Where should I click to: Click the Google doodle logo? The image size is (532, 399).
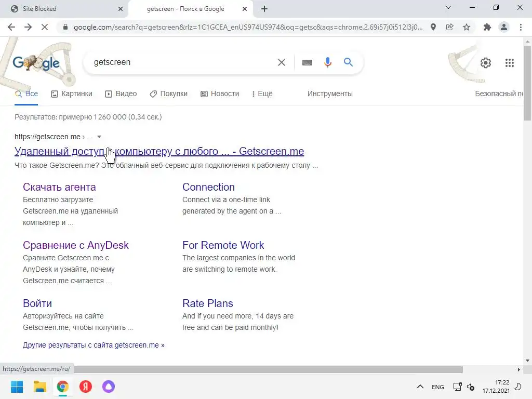click(36, 63)
